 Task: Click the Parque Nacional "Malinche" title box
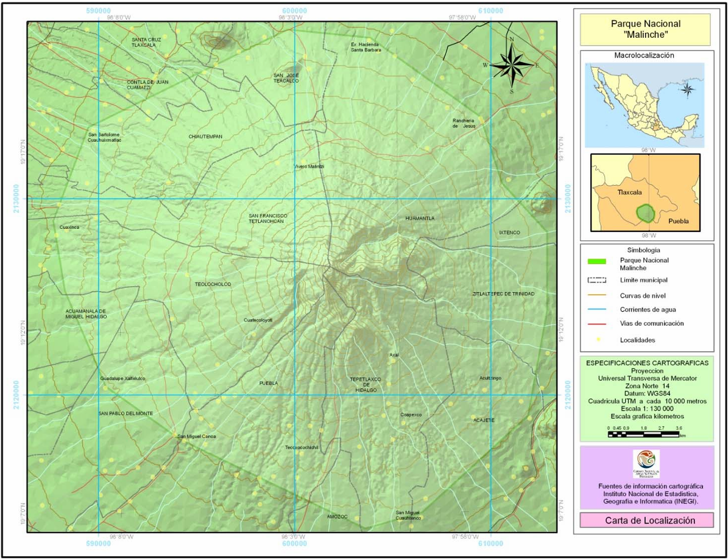coord(646,29)
